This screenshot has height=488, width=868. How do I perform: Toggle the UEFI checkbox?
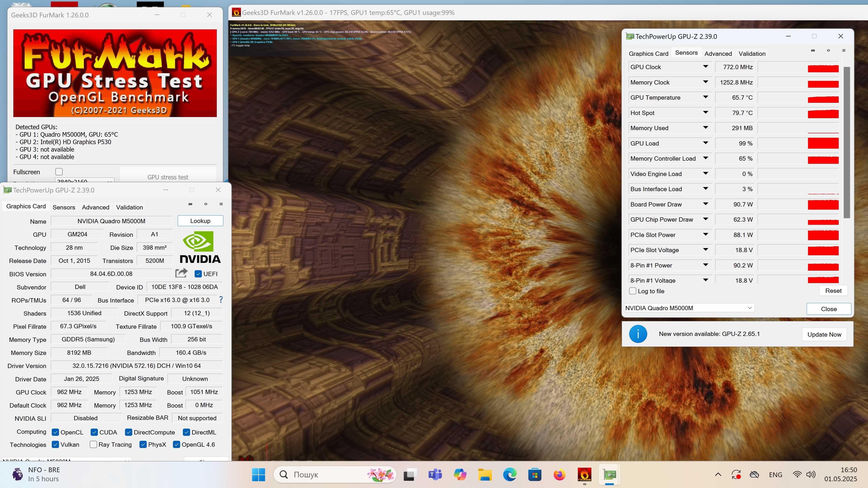click(198, 274)
